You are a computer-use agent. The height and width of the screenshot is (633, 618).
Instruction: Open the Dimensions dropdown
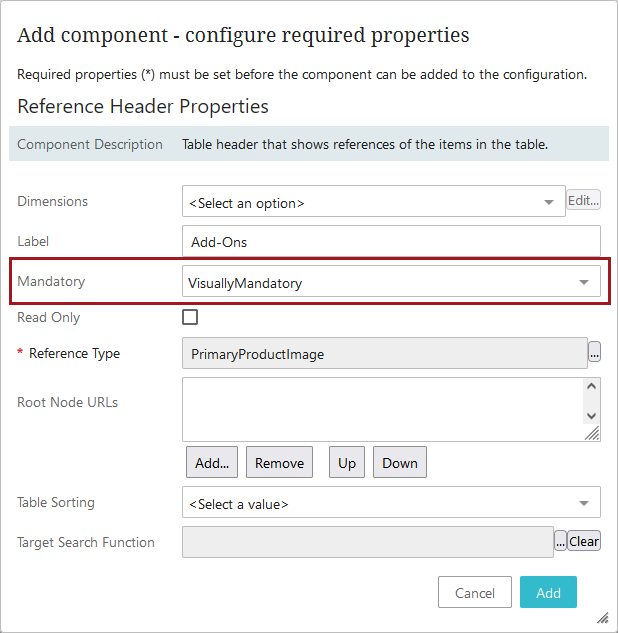pyautogui.click(x=374, y=201)
